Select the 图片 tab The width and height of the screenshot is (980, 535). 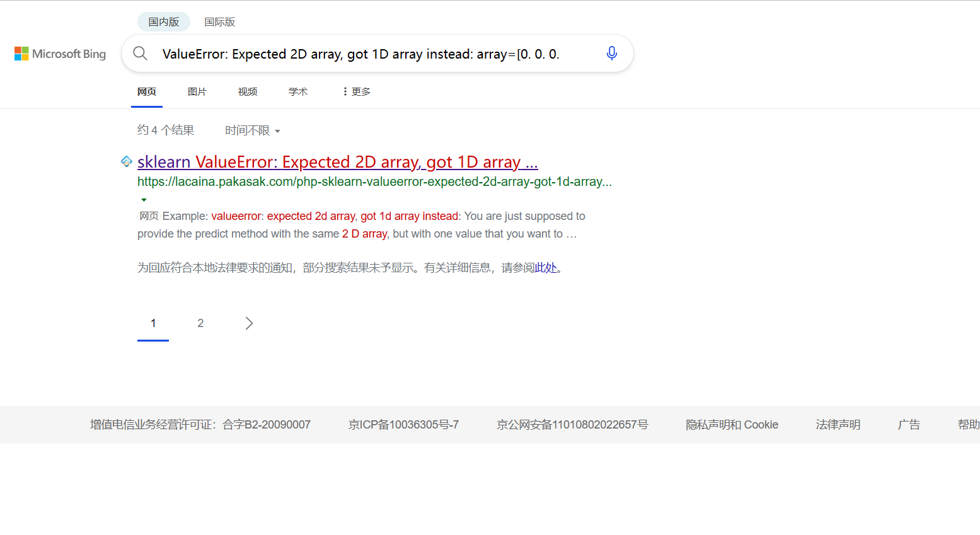click(x=197, y=92)
